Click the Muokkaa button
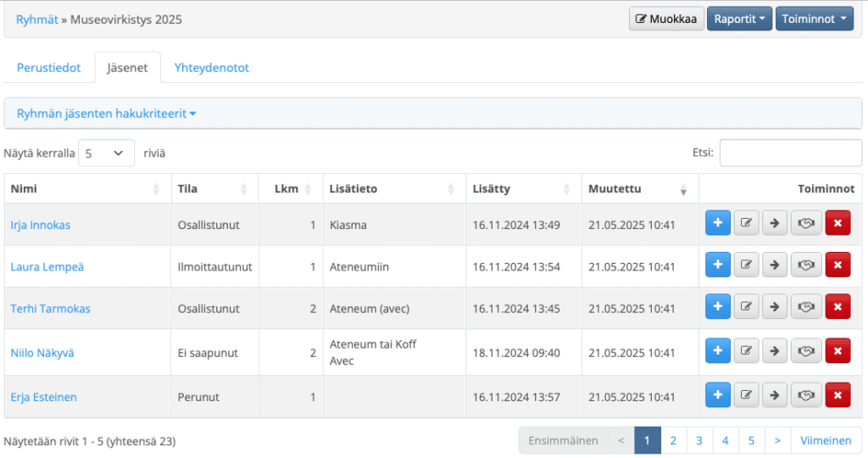Viewport: 868px width, 458px height. (666, 19)
